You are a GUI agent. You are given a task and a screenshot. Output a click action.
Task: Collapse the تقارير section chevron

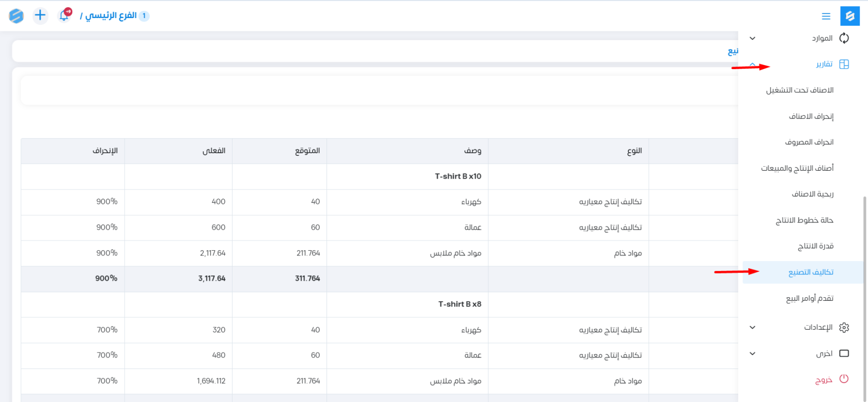pyautogui.click(x=752, y=65)
